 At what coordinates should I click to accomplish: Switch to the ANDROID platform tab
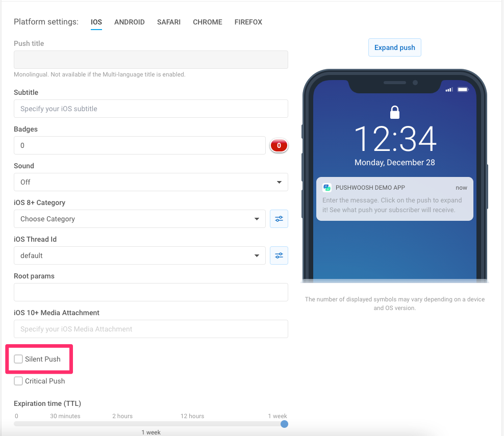[129, 22]
